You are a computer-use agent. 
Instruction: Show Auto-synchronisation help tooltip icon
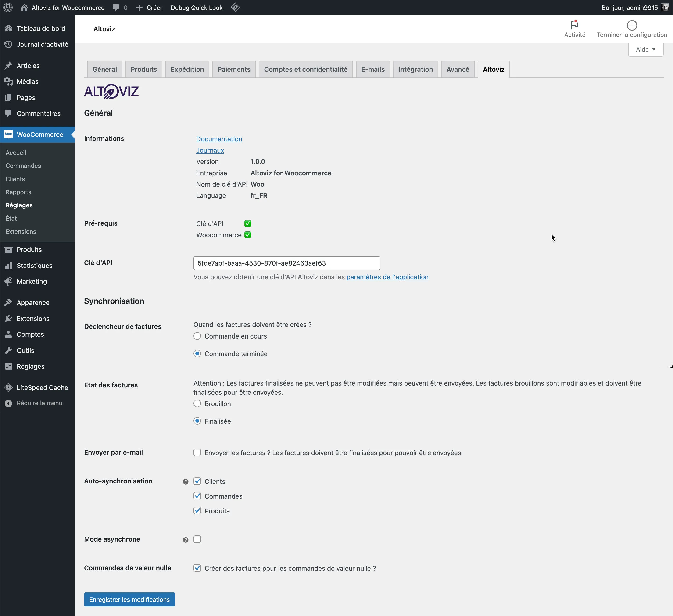(186, 481)
